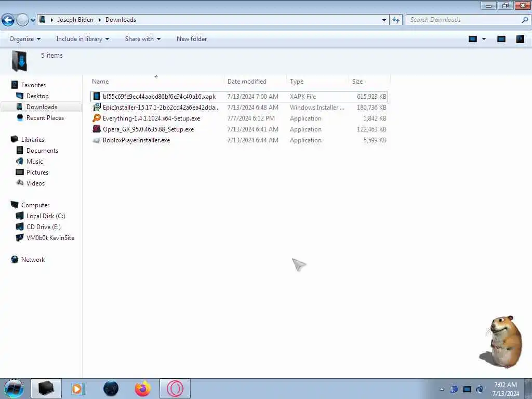Screen dimensions: 532x399
Task: Select the .xapk file icon
Action: (97, 96)
